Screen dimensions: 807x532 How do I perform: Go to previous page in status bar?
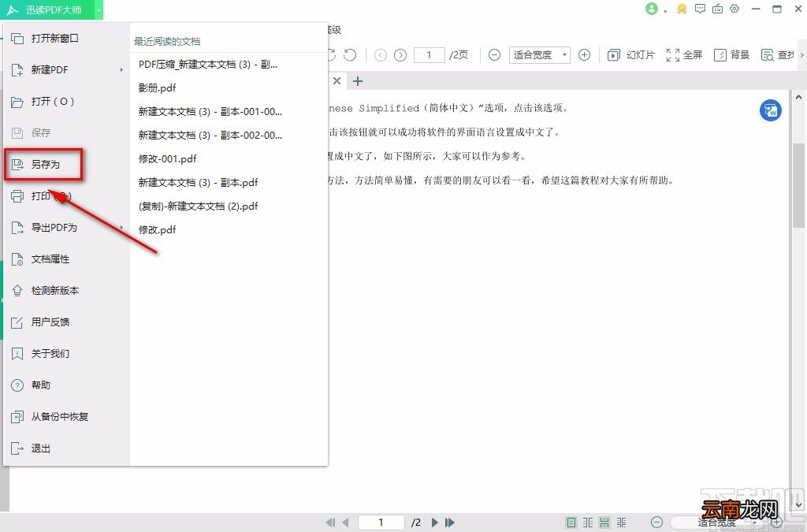pyautogui.click(x=345, y=523)
